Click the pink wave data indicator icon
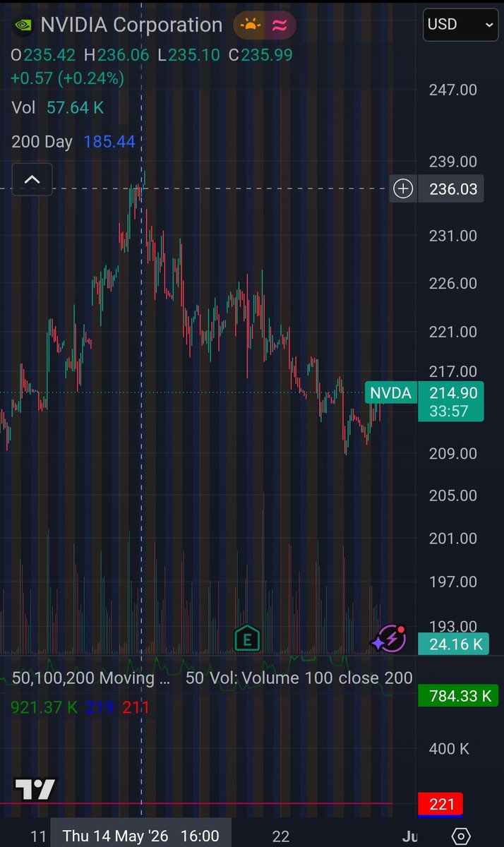Image resolution: width=504 pixels, height=847 pixels. [280, 25]
